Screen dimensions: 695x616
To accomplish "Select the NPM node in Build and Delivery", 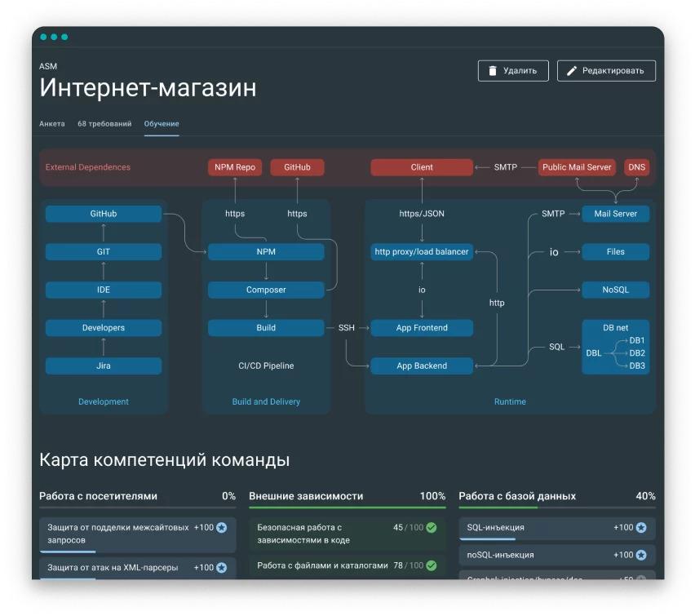I will pos(266,251).
